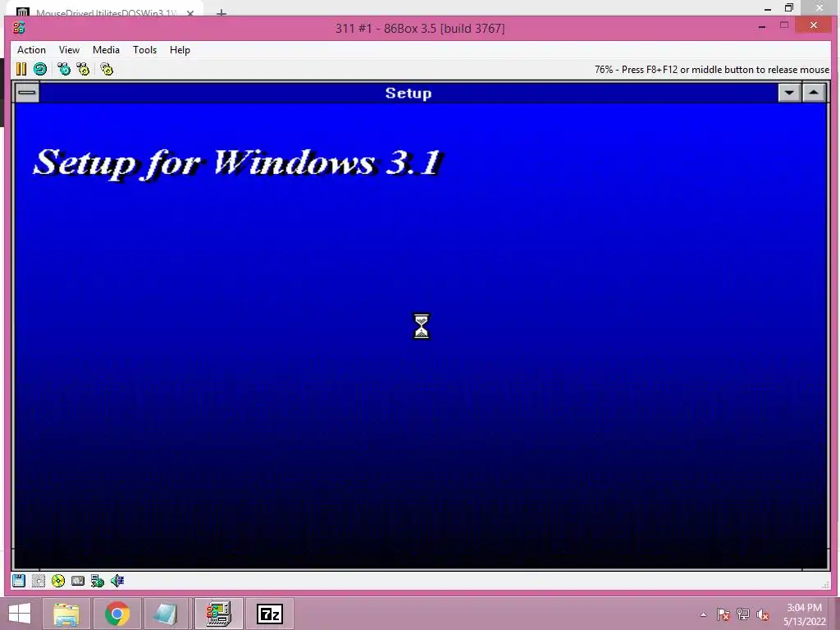
Task: Pause the emulation with the yellow pause icon
Action: 21,69
